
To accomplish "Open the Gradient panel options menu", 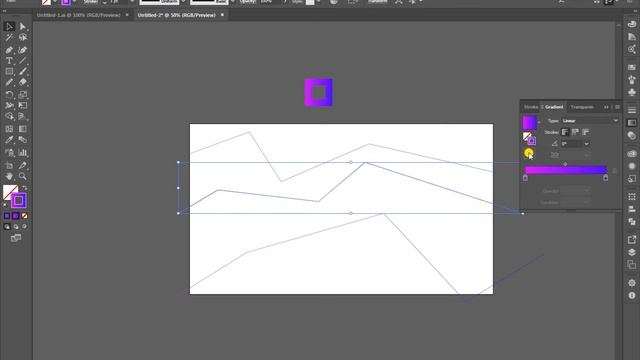I will click(x=618, y=107).
